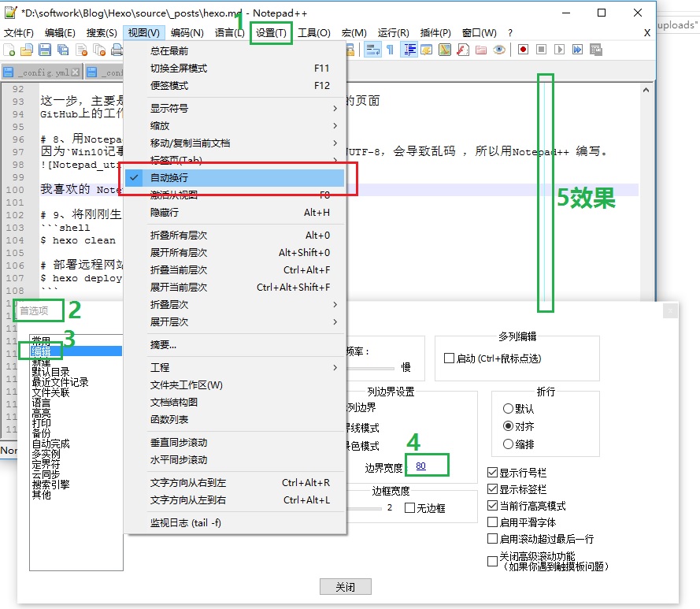Select 自动完成 in the Preferences list
This screenshot has height=609, width=700.
pos(51,444)
